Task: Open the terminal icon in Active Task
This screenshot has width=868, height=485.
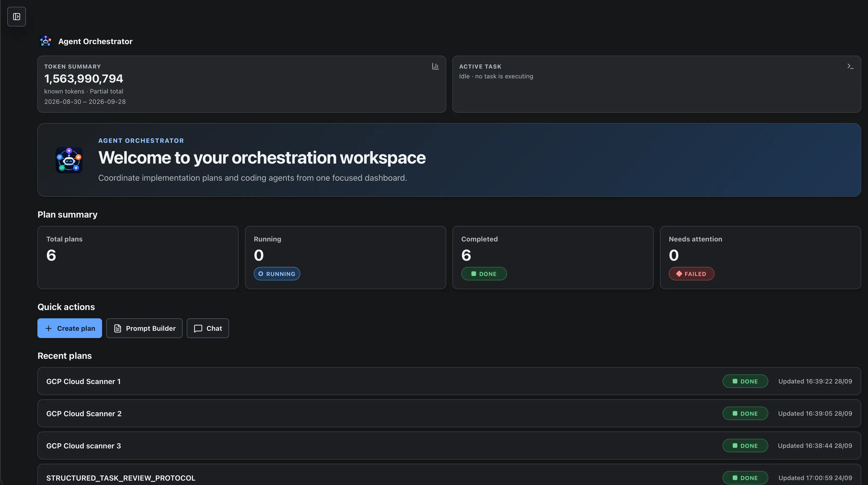Action: click(x=850, y=66)
